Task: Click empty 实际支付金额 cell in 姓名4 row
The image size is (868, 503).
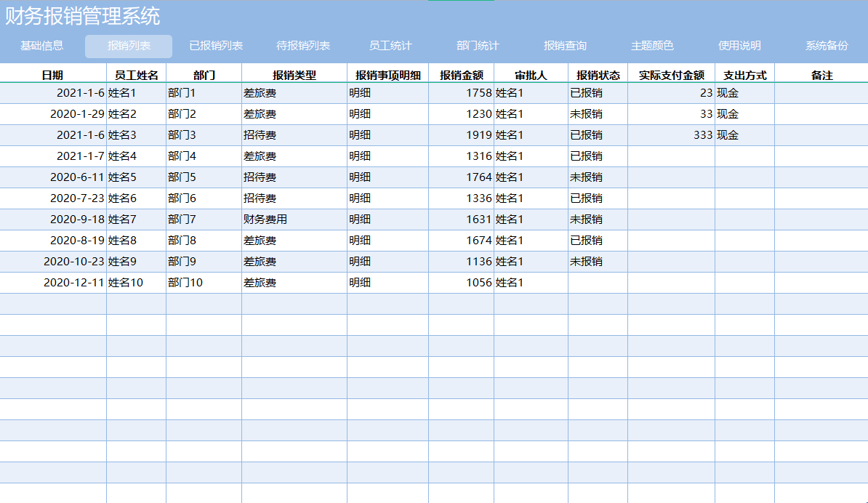Action: 672,156
